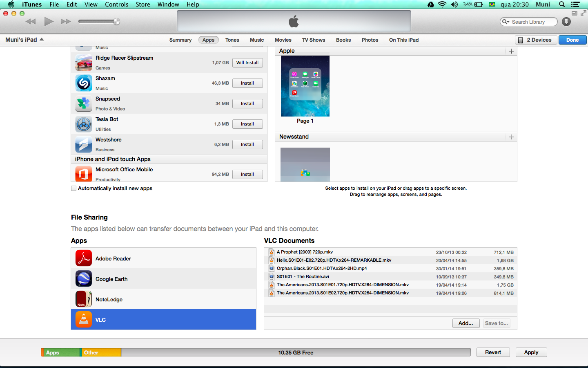Switch to the Summary tab
The image size is (588, 368).
click(180, 40)
